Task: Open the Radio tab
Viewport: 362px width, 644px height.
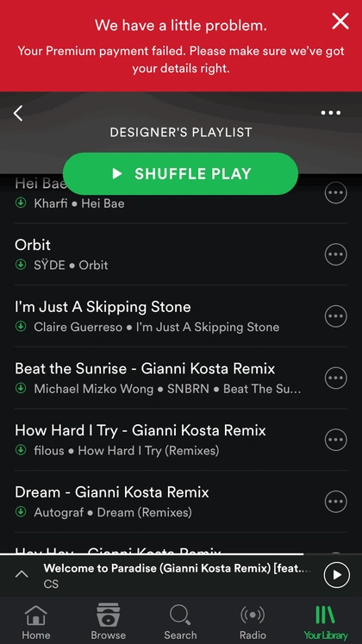Action: tap(253, 622)
